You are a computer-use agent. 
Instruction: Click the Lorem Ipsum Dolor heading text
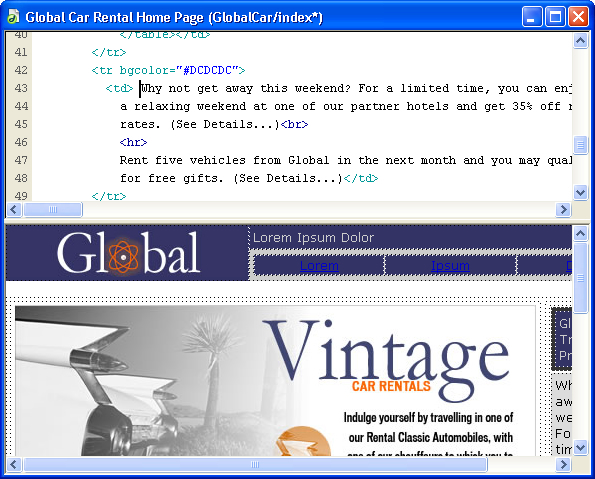[313, 238]
